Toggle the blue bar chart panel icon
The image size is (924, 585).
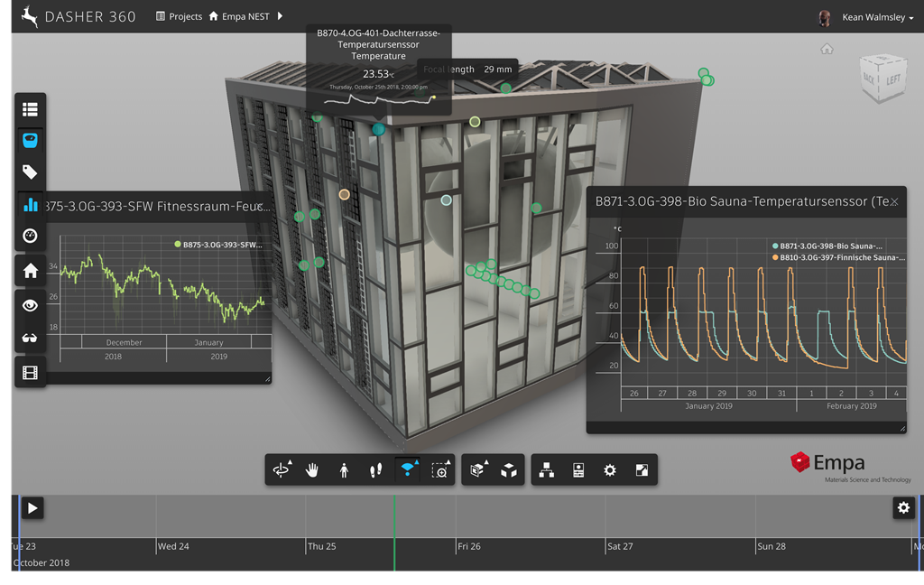pyautogui.click(x=30, y=205)
